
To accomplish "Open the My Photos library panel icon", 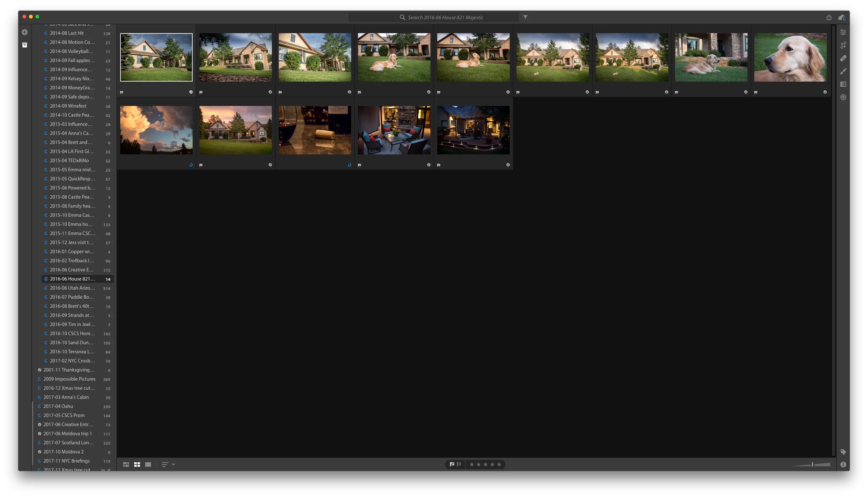I will 25,45.
